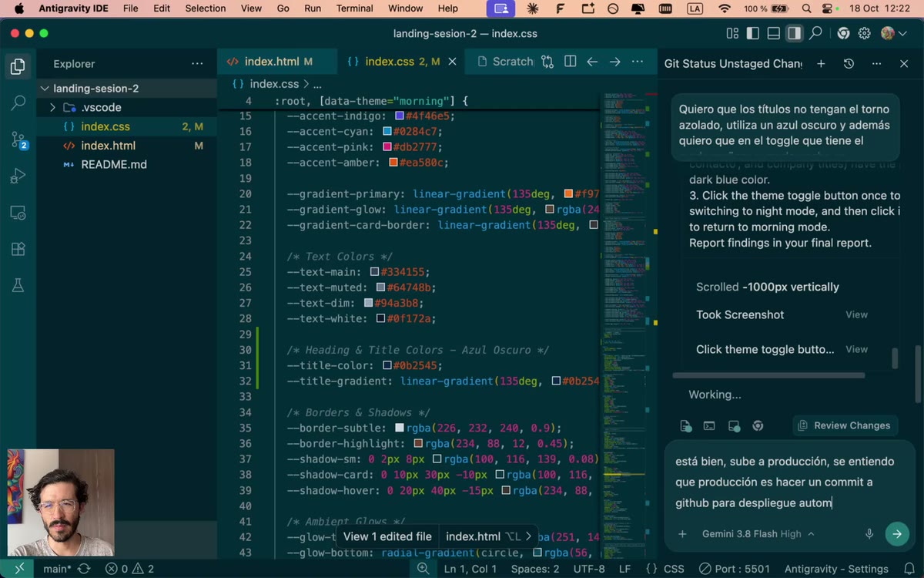Viewport: 924px width, 578px height.
Task: Open the Extensions view
Action: [18, 249]
